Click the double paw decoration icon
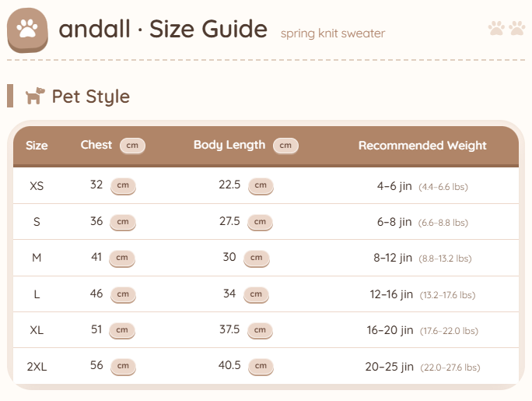The height and width of the screenshot is (401, 532). tap(506, 29)
